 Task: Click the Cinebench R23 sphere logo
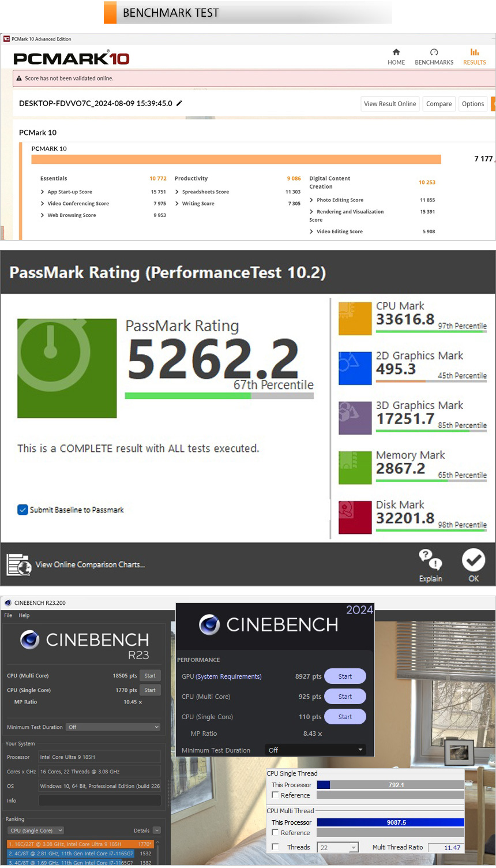[29, 639]
